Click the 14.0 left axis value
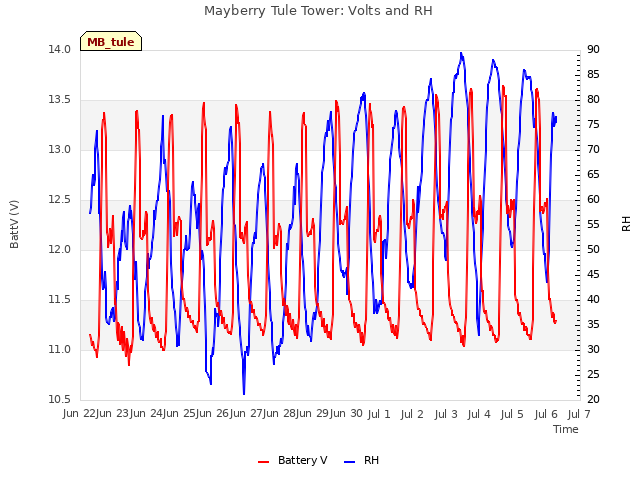Screen dimensions: 640x480 coord(60,49)
